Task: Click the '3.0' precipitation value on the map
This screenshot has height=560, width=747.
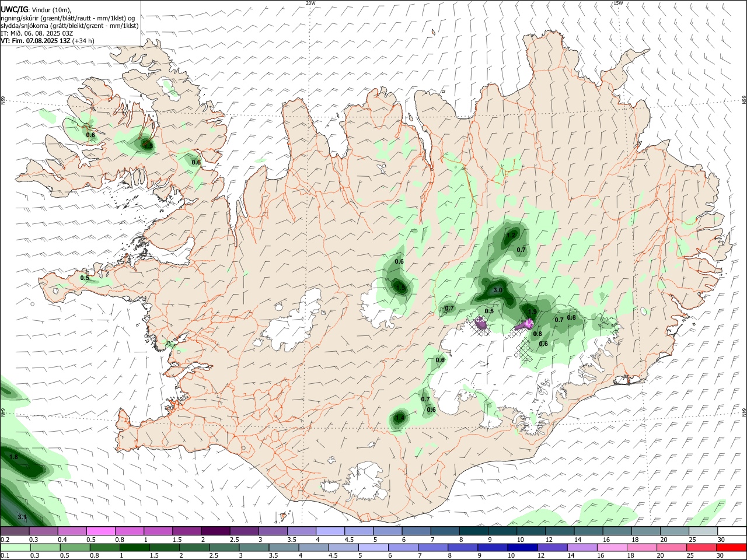Action: [498, 290]
